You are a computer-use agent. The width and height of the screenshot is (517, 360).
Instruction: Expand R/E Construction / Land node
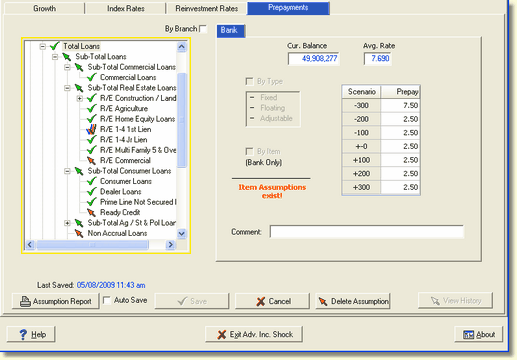click(x=79, y=98)
